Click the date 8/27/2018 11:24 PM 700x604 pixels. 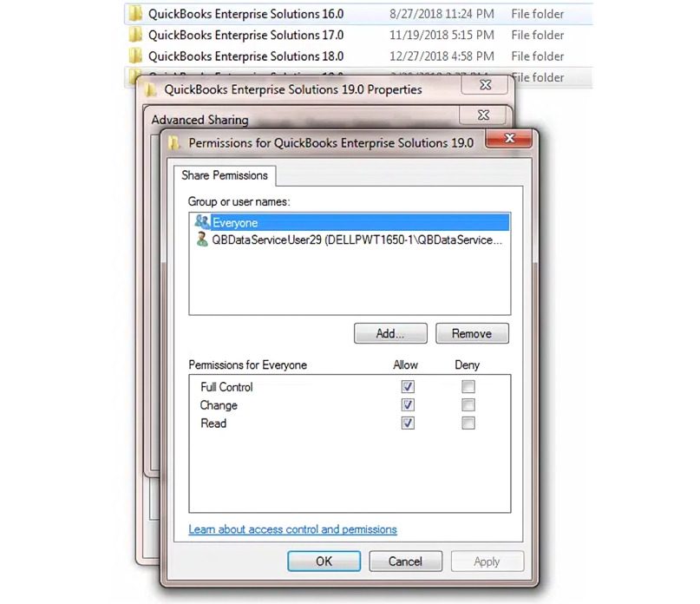442,14
